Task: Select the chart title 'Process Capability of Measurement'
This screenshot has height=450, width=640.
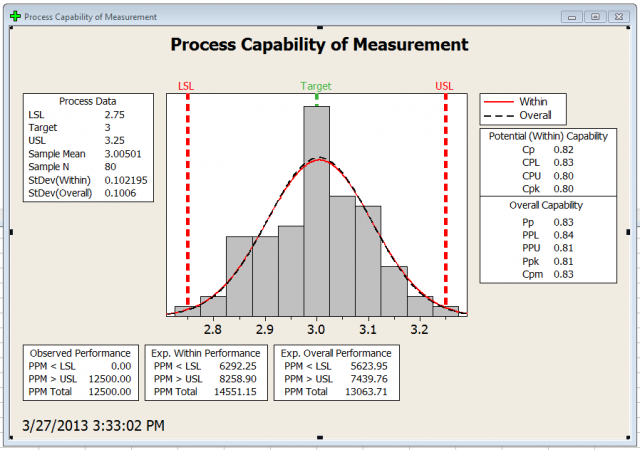Action: [319, 45]
